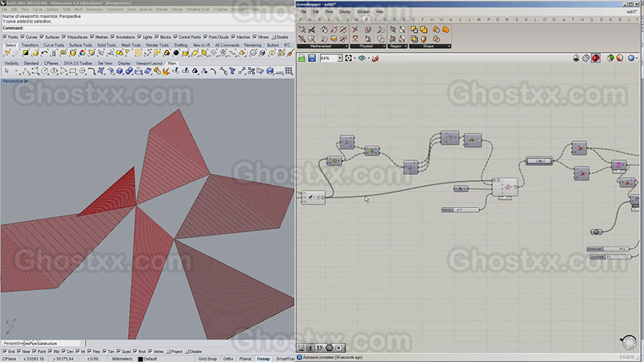Select the box solid tool in Rhino
The width and height of the screenshot is (644, 362).
click(x=119, y=72)
